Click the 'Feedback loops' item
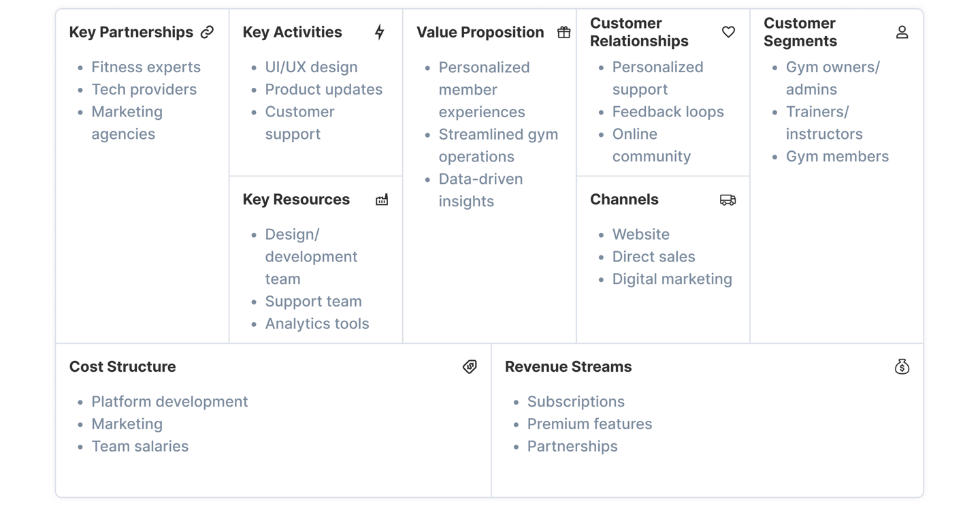Image resolution: width=980 pixels, height=506 pixels. [x=668, y=112]
